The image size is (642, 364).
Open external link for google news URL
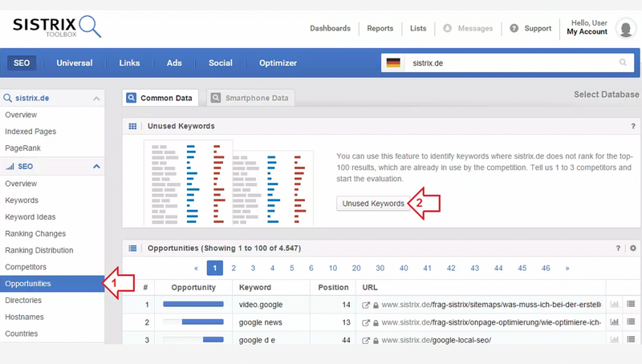[x=366, y=322]
